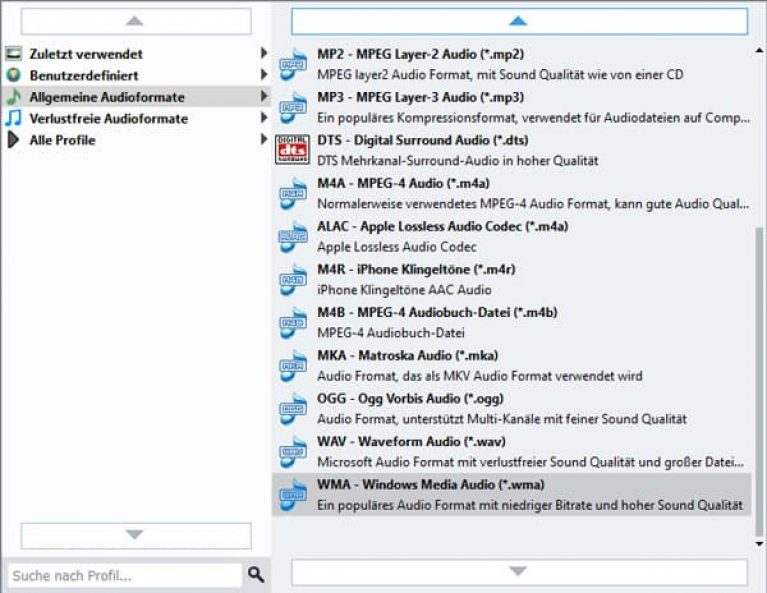Screen dimensions: 767x593
Task: Expand the Benutzerdefiniert submenu arrow
Action: pyautogui.click(x=264, y=75)
